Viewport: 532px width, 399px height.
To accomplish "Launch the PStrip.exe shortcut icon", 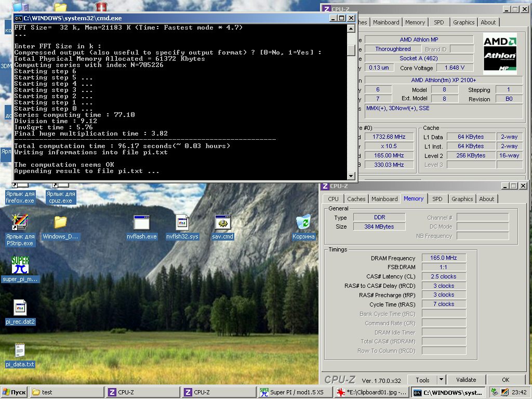I will (x=20, y=231).
